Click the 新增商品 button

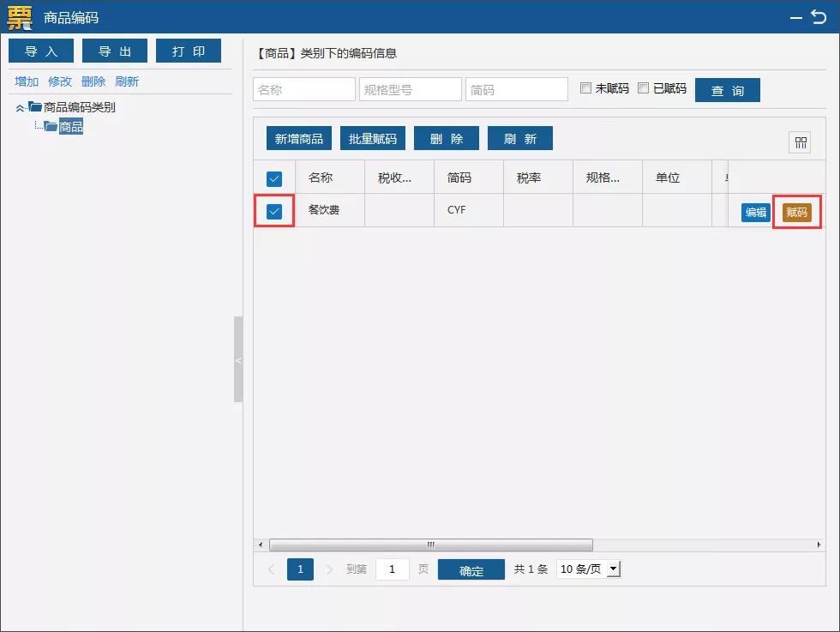click(x=299, y=138)
